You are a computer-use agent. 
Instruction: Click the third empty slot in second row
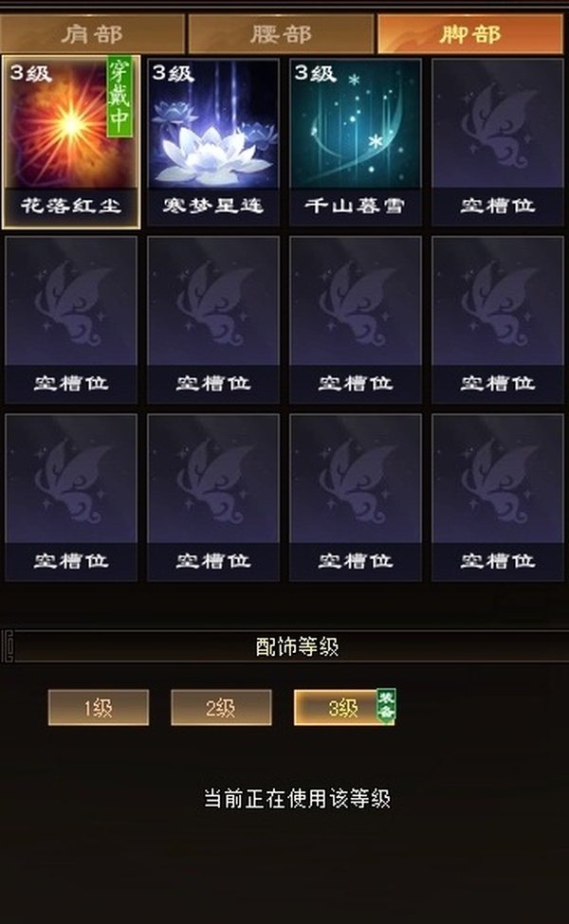[356, 320]
